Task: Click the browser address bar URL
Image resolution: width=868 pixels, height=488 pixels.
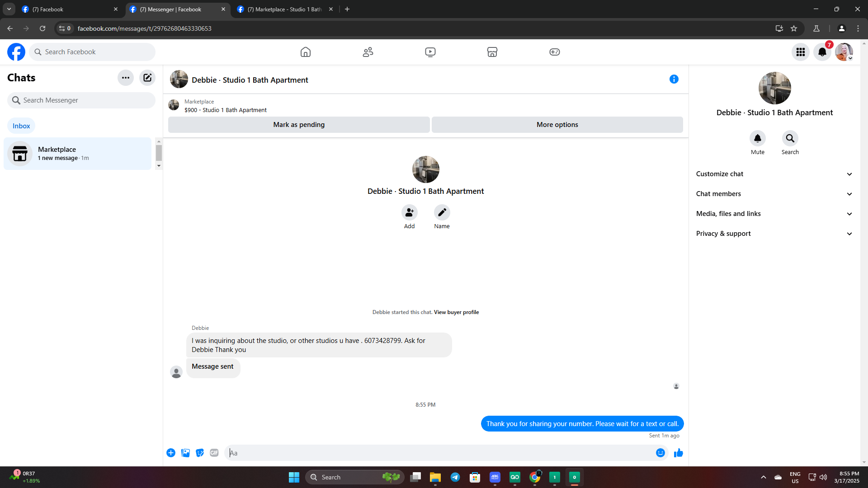Action: point(145,28)
